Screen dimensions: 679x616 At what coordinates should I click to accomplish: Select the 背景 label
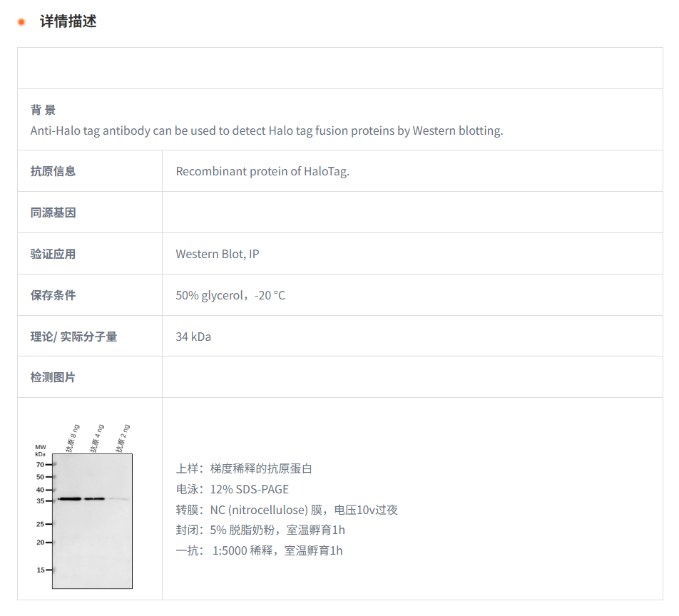click(43, 110)
